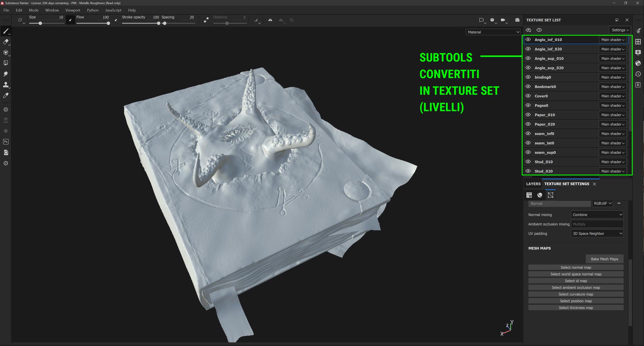The width and height of the screenshot is (644, 346).
Task: Click Select normal map button
Action: (576, 267)
